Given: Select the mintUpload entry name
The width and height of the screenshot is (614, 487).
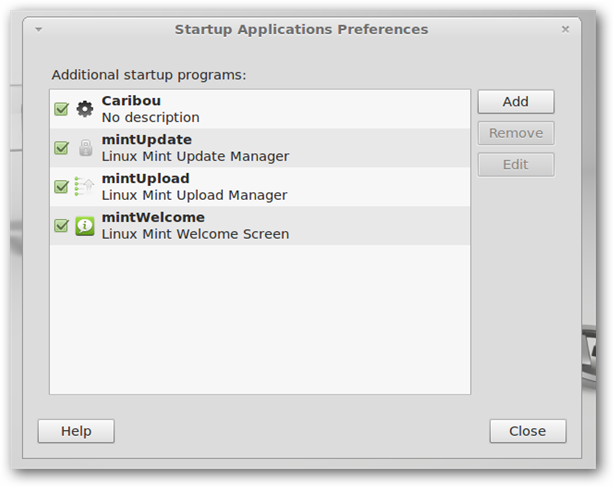Looking at the screenshot, I should click(146, 179).
